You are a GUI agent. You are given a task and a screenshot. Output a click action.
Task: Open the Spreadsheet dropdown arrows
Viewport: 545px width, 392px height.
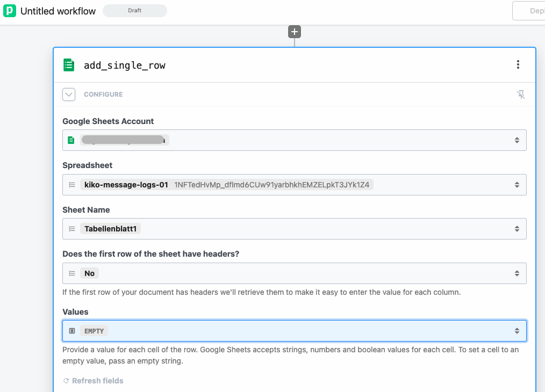(517, 185)
